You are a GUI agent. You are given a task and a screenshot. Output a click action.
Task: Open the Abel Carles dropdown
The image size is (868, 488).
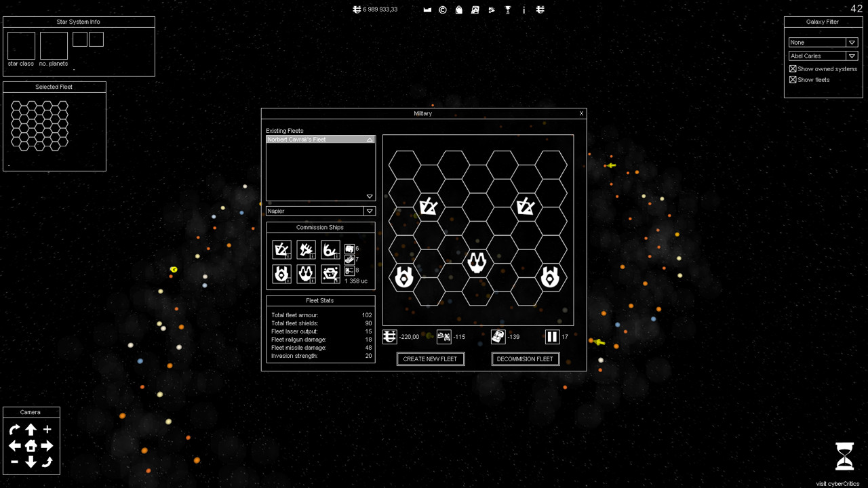click(x=851, y=56)
